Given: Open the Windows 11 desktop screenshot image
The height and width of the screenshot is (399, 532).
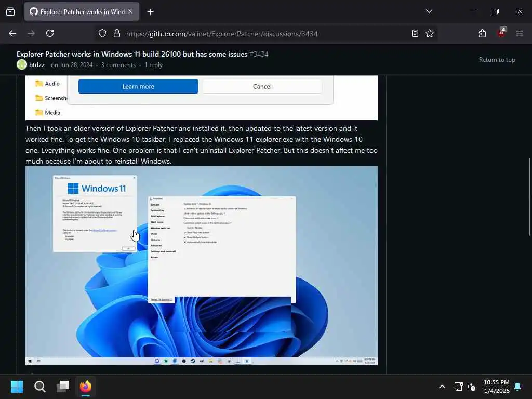Looking at the screenshot, I should (202, 265).
